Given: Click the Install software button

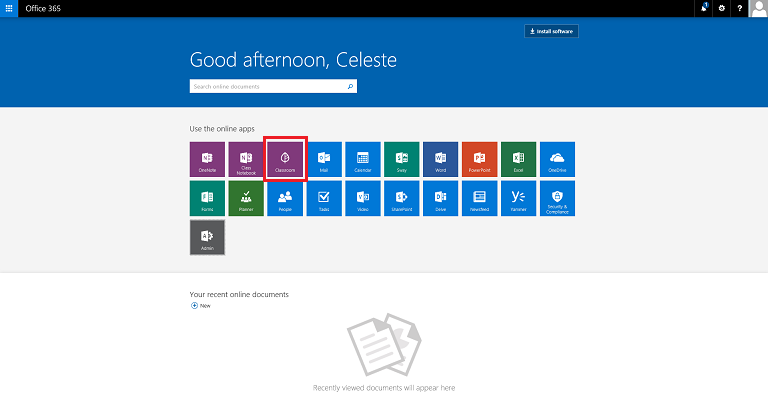Looking at the screenshot, I should [x=552, y=31].
